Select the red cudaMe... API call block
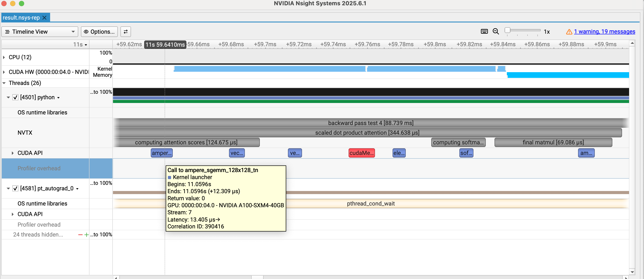Image resolution: width=644 pixels, height=279 pixels. pos(361,153)
